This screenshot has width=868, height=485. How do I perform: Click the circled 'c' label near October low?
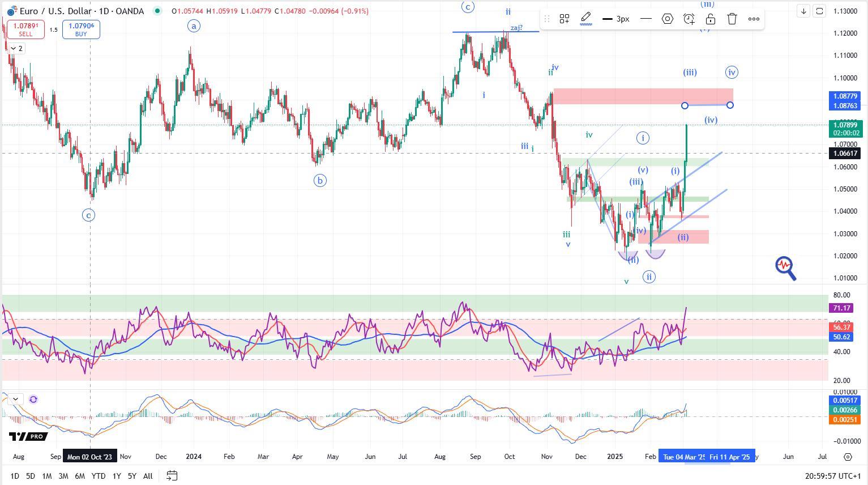point(89,215)
